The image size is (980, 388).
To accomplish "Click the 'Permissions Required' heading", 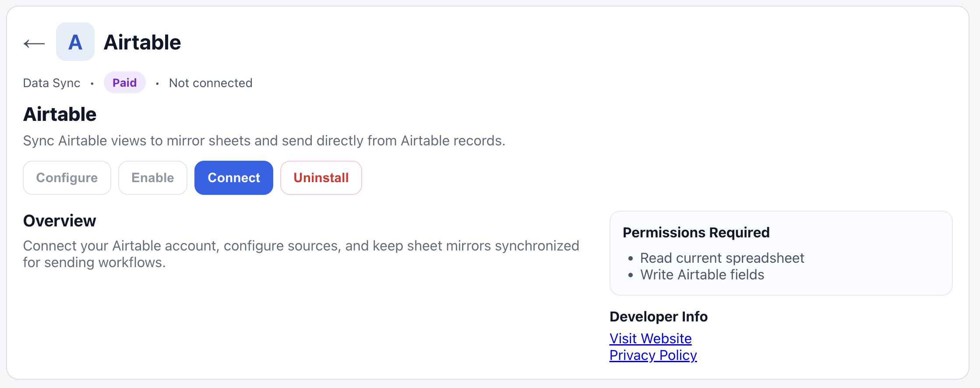I will tap(696, 232).
